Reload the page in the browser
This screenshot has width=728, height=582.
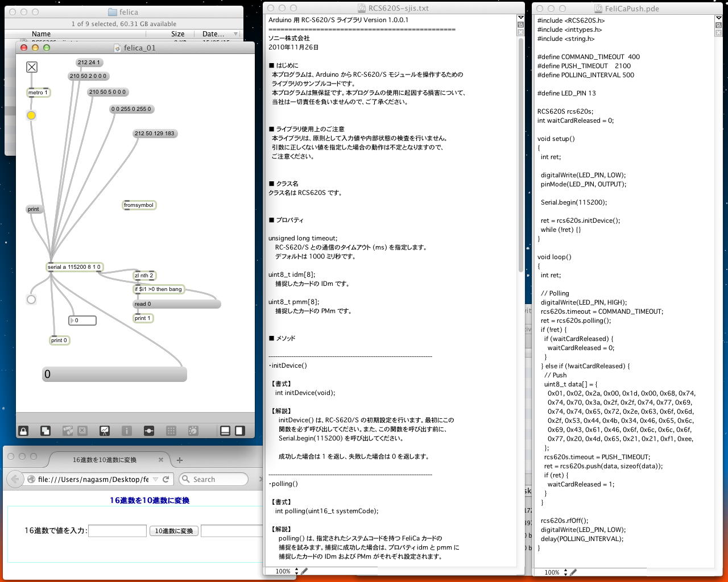(166, 479)
